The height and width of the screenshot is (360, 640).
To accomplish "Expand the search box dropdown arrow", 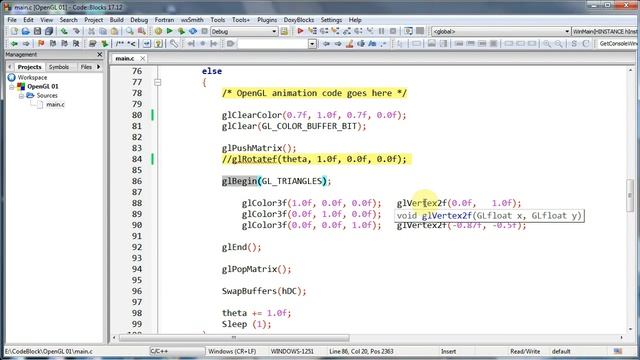I will (x=312, y=43).
